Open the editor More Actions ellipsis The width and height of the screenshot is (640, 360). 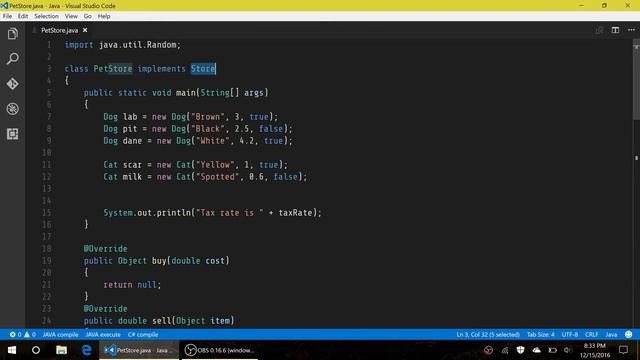click(631, 30)
